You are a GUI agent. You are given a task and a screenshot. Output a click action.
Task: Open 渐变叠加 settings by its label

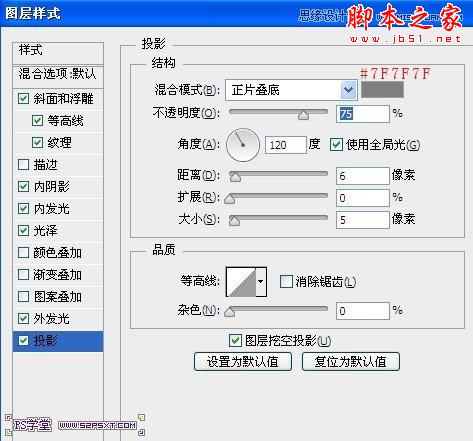tap(57, 275)
